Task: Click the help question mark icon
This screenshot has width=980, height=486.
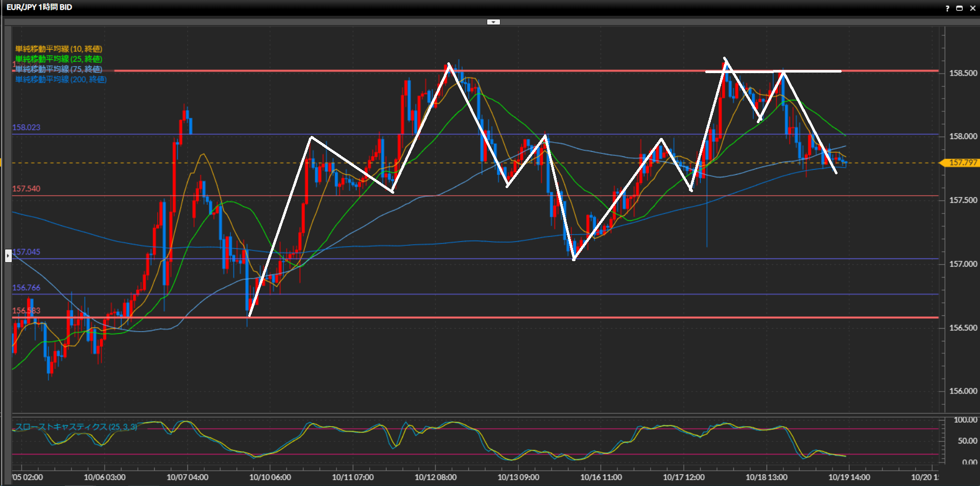Action: [947, 8]
